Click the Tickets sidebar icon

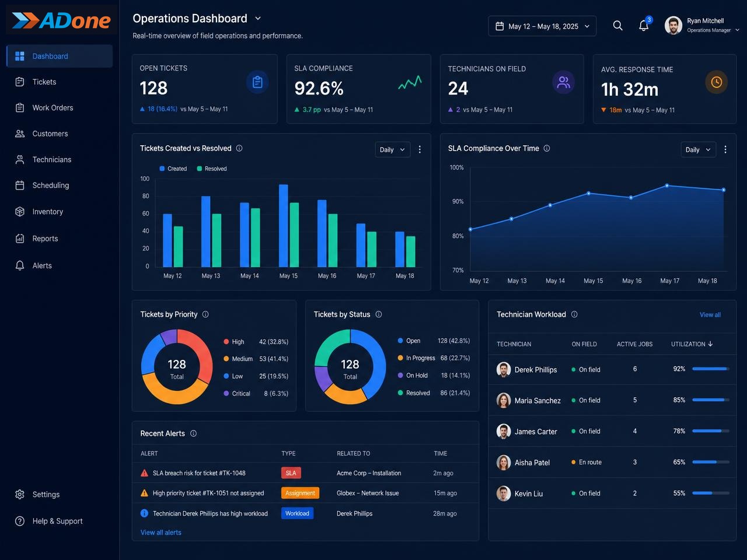point(20,82)
